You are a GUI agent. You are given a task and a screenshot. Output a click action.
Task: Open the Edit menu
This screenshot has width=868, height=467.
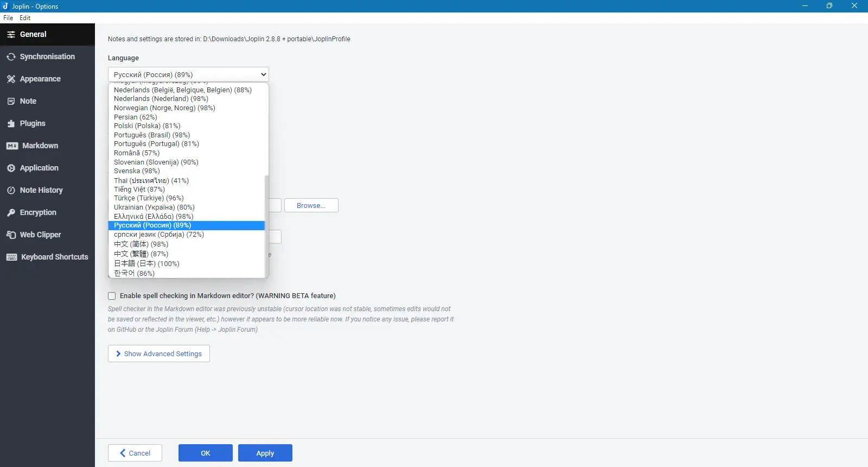coord(25,18)
